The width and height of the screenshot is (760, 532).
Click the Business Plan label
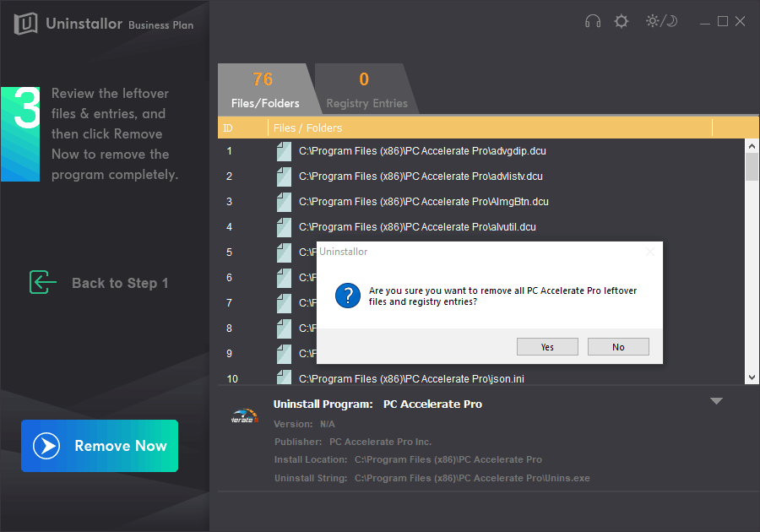(161, 25)
